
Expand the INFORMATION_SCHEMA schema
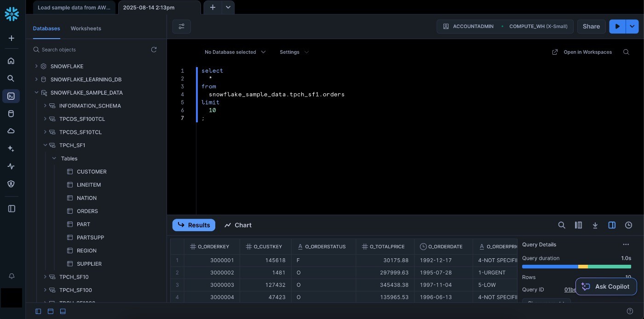[45, 106]
